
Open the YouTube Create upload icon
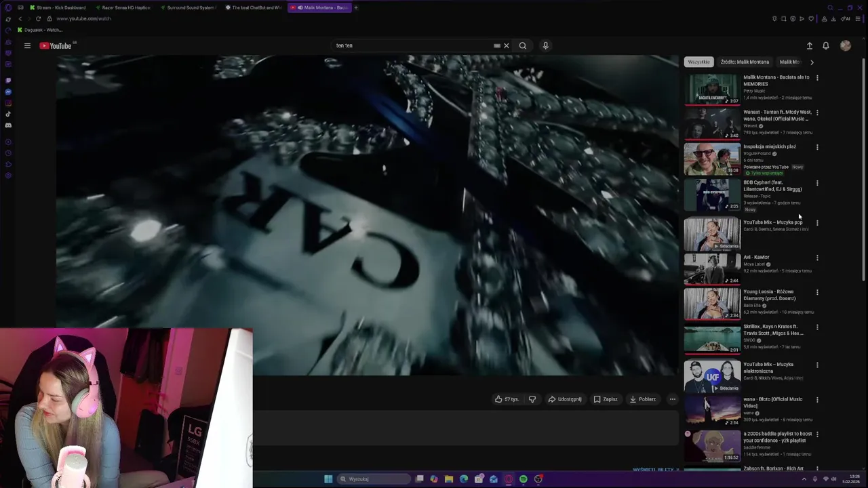point(809,45)
